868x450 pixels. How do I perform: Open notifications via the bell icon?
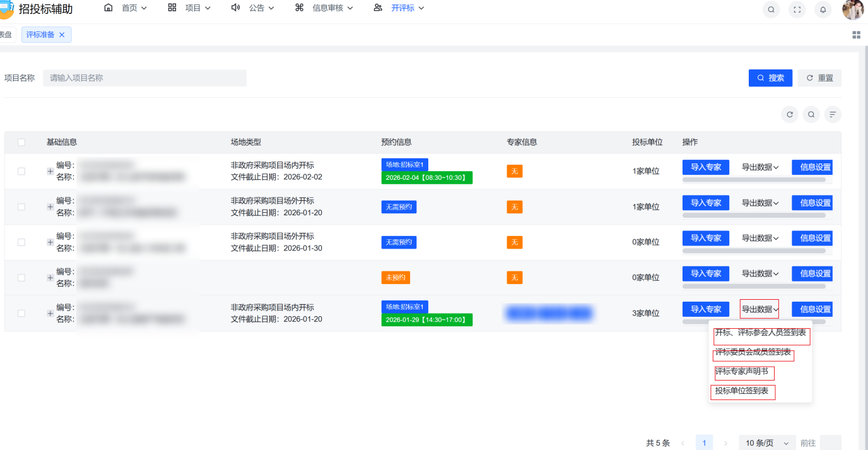823,9
